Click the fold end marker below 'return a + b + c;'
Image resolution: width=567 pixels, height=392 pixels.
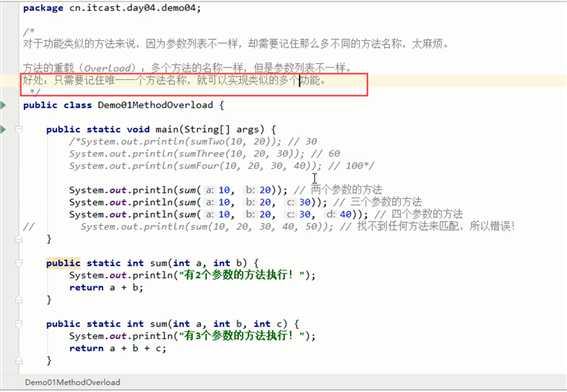(19, 361)
